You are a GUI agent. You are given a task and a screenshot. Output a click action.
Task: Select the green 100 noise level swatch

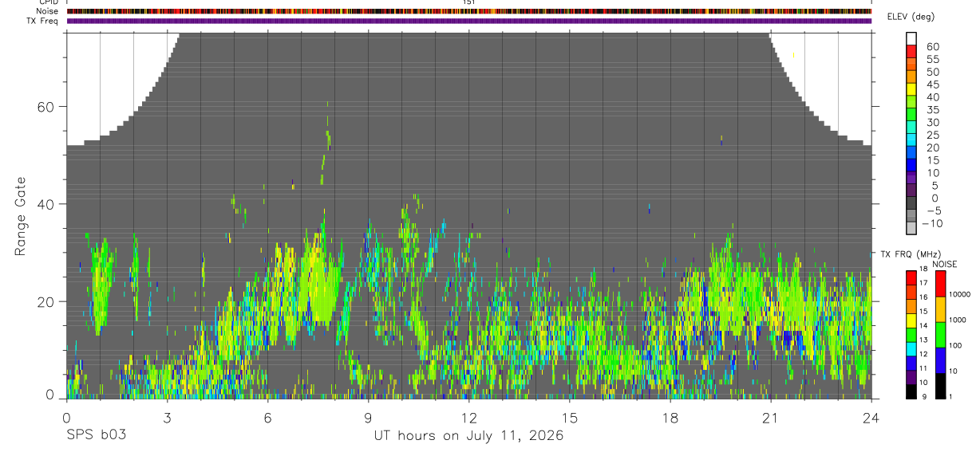(x=940, y=335)
